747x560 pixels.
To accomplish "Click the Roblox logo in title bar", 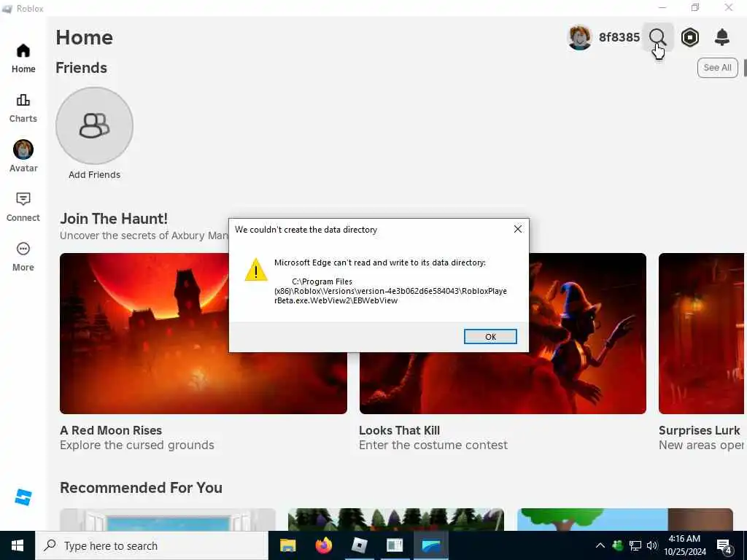I will 7,9.
